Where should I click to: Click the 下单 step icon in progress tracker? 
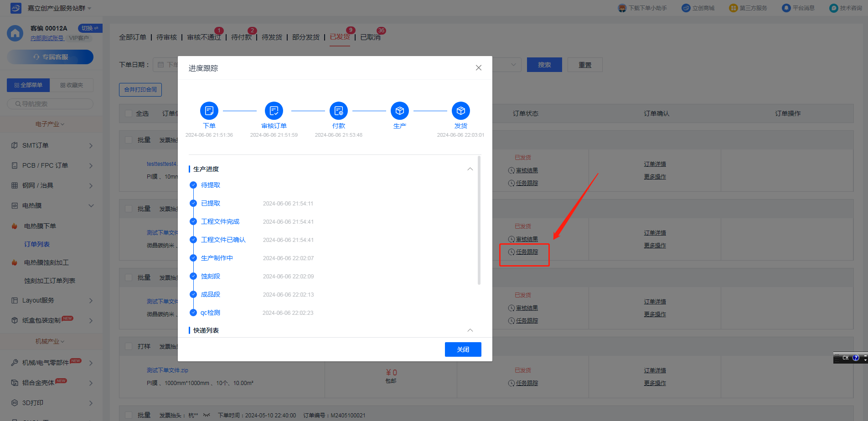click(x=209, y=111)
